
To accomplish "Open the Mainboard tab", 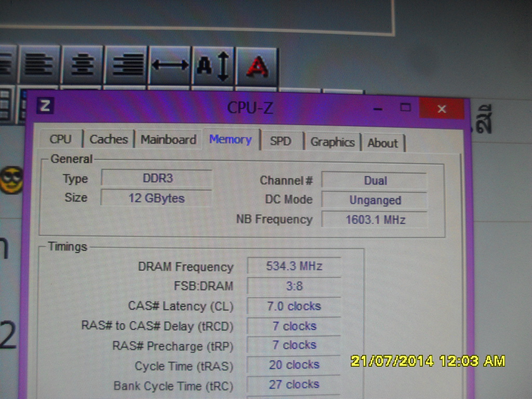I will tap(169, 140).
